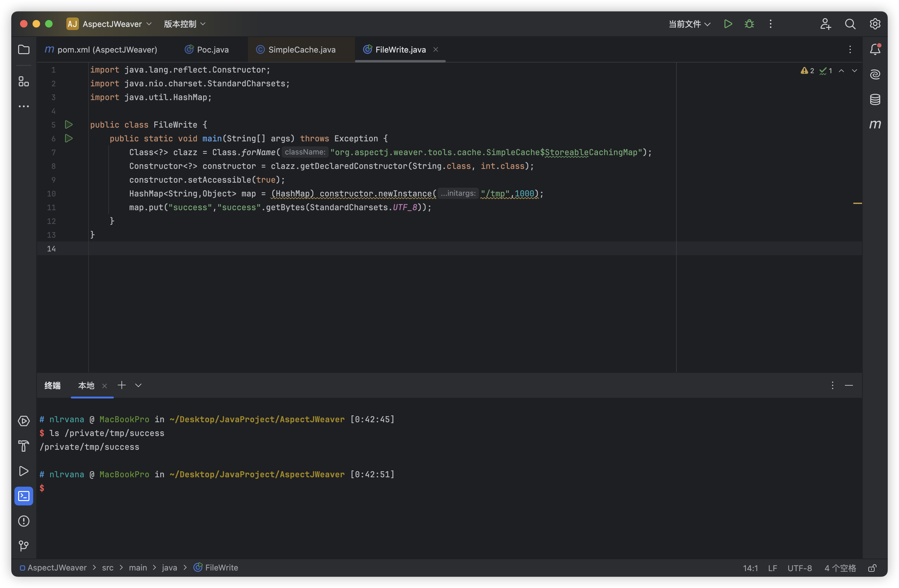Screen dimensions: 899x588
Task: Switch to pom.xml (AspectJWeaver) tab
Action: (x=100, y=49)
